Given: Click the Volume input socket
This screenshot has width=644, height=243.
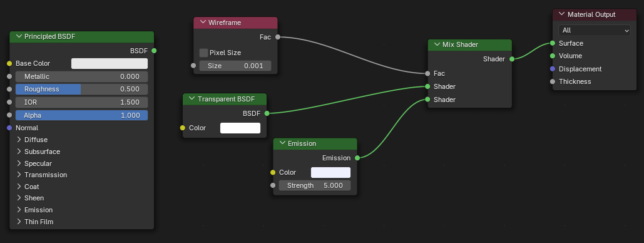Looking at the screenshot, I should [x=553, y=56].
